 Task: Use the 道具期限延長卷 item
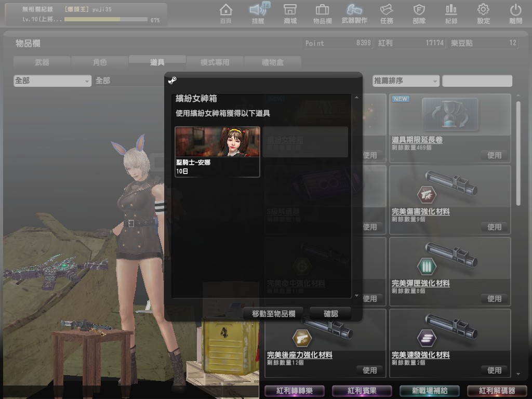coord(495,155)
